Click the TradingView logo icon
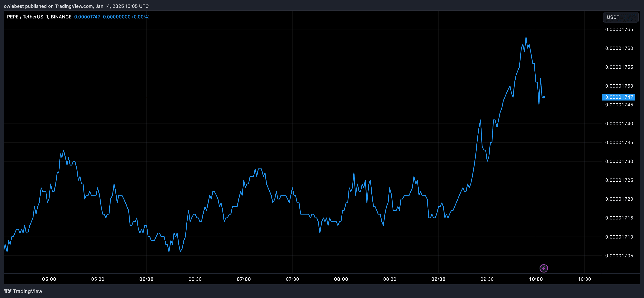This screenshot has width=644, height=298. pyautogui.click(x=8, y=291)
